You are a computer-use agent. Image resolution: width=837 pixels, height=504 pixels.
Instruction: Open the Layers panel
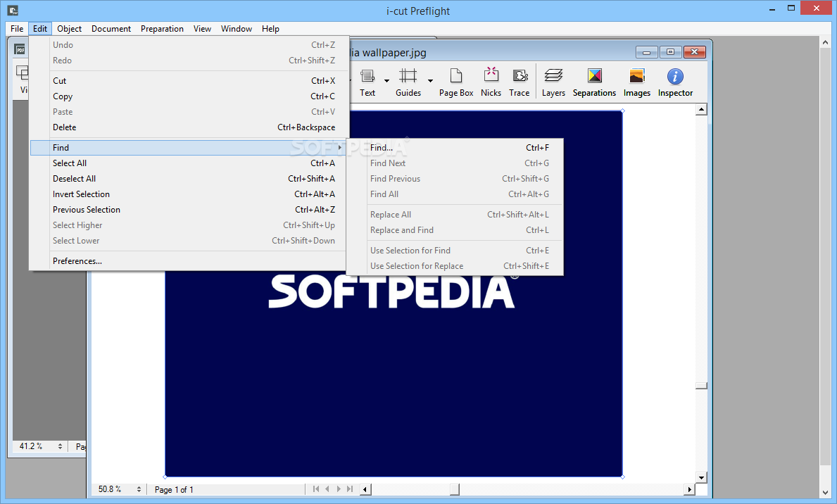[553, 82]
